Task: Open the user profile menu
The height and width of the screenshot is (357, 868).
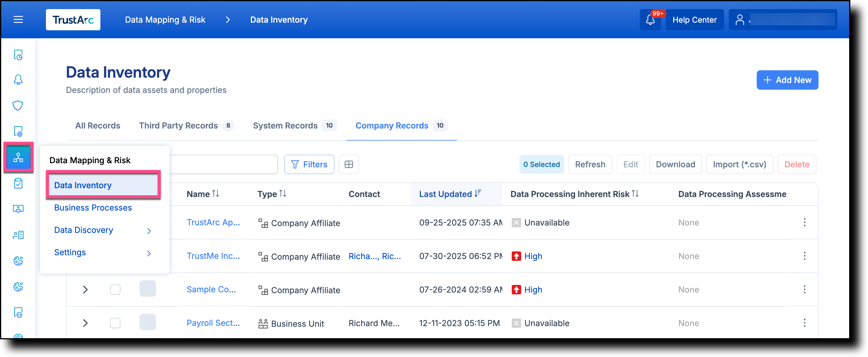Action: pos(782,20)
